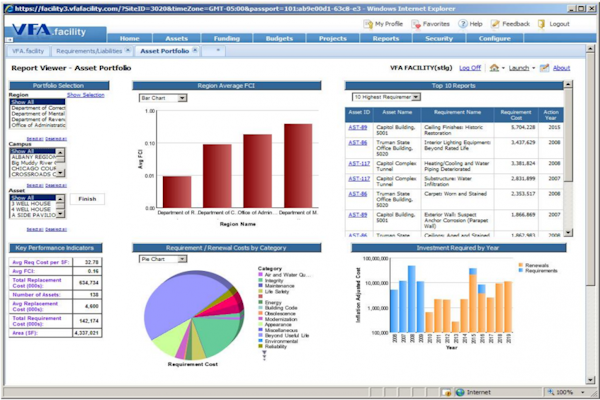Open Help question mark icon

462,23
